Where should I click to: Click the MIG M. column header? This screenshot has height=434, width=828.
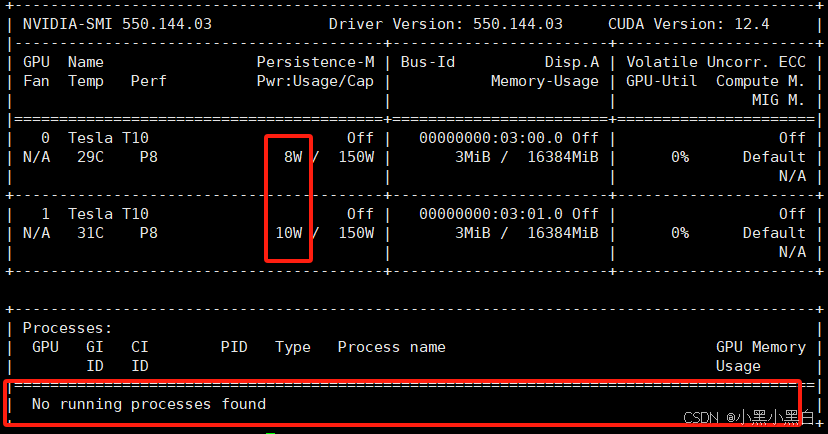778,100
